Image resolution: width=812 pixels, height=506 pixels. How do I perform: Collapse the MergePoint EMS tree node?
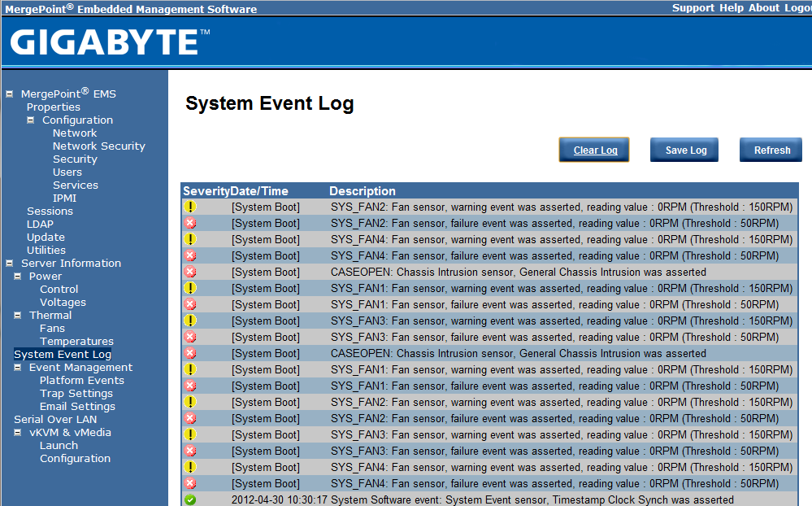tap(10, 94)
